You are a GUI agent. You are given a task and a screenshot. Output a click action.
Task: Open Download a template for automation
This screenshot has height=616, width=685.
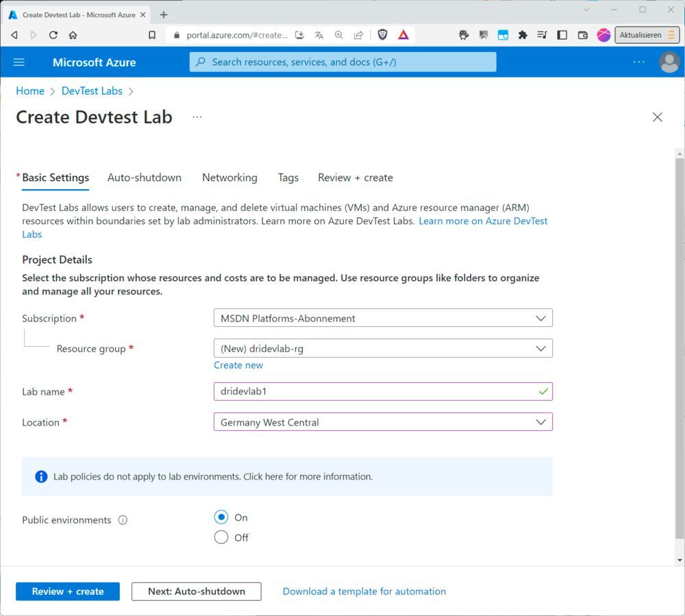click(364, 591)
